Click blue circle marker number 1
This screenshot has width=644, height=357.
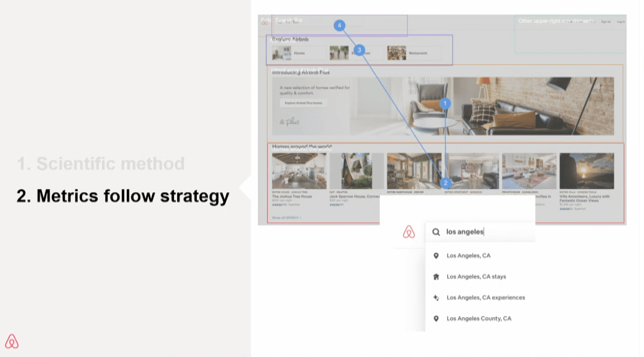pyautogui.click(x=445, y=104)
